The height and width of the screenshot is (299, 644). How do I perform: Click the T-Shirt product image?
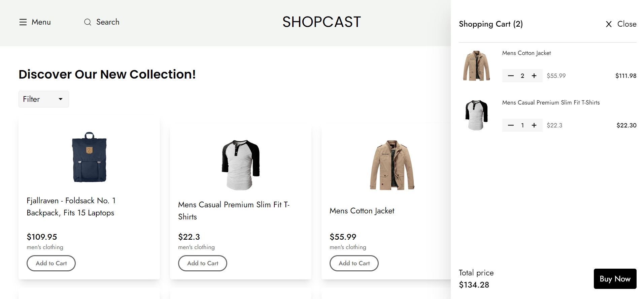tap(240, 164)
